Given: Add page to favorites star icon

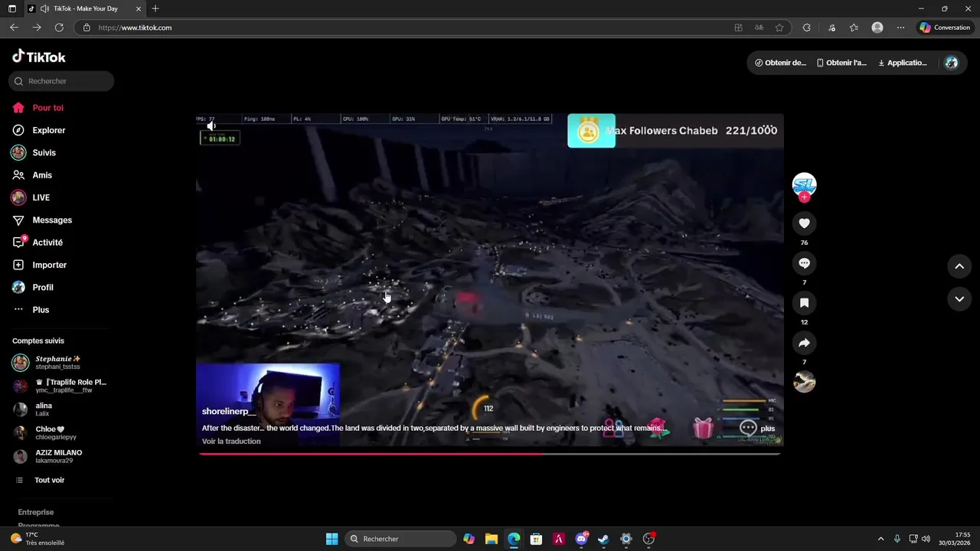Looking at the screenshot, I should (779, 28).
